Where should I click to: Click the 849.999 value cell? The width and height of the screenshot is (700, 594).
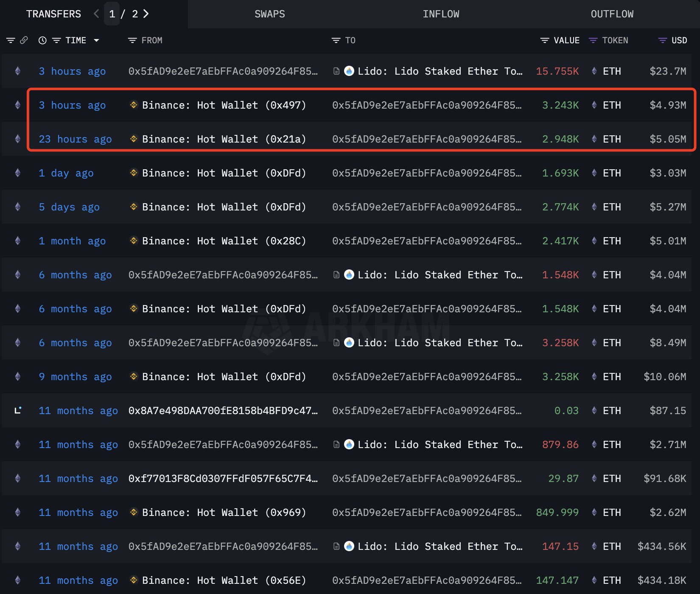(557, 513)
